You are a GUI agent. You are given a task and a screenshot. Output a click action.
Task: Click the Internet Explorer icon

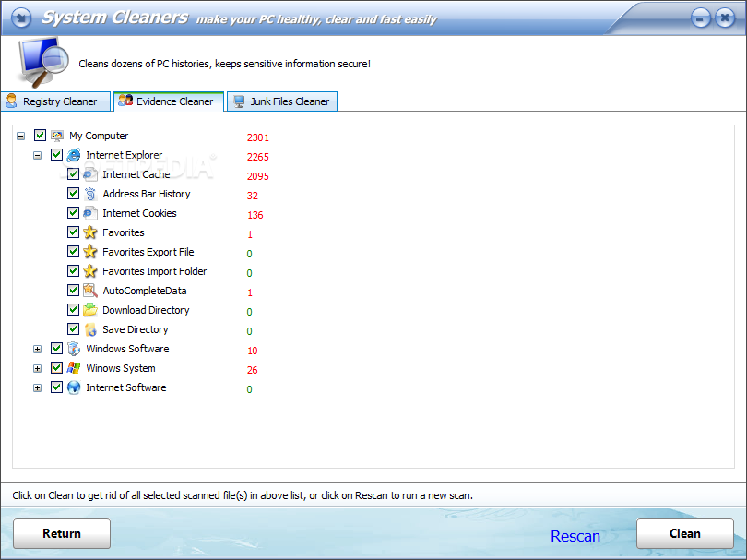74,155
